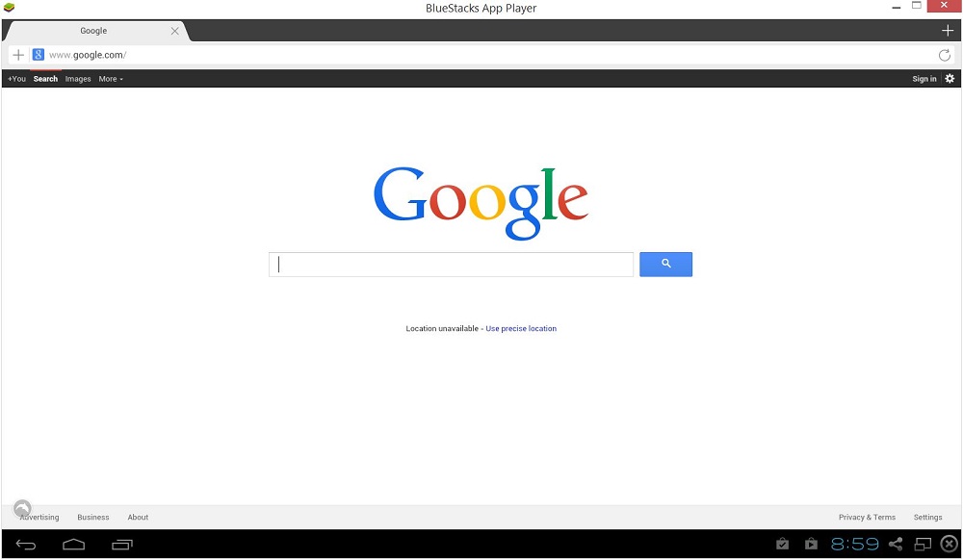Viewport: 963px width, 560px height.
Task: Open the +You menu item
Action: (16, 79)
